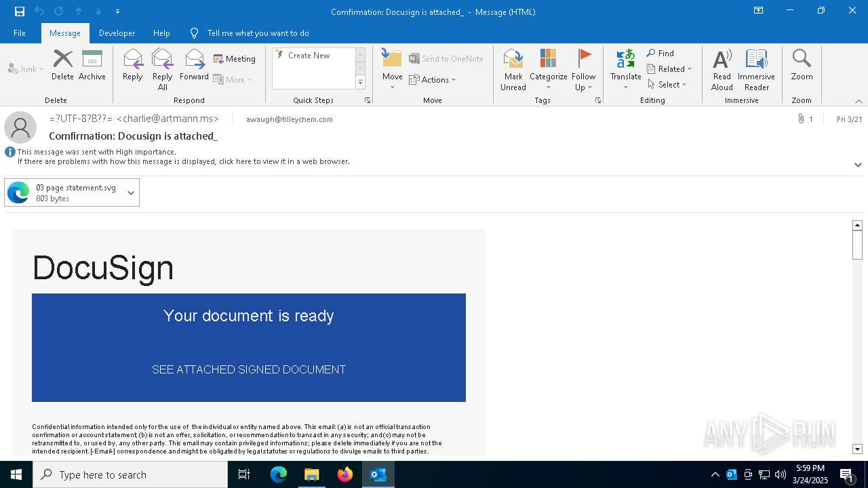
Task: Expand the message header with the chevron
Action: tap(858, 165)
